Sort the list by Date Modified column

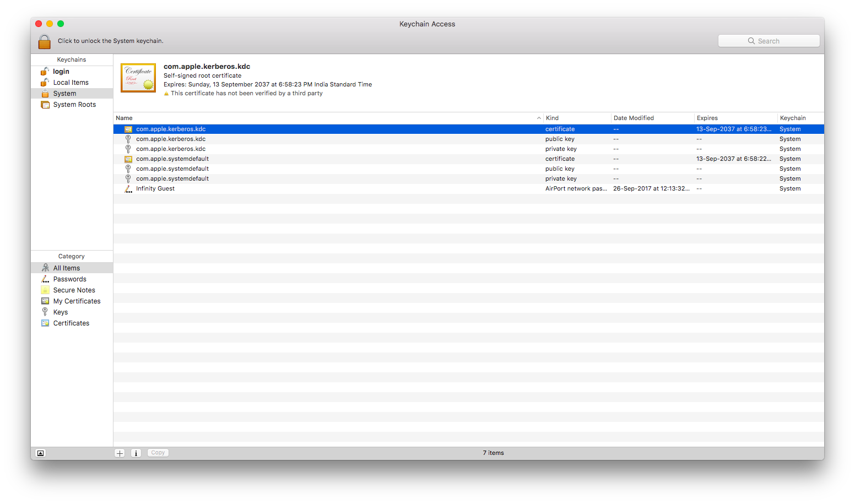pyautogui.click(x=653, y=118)
